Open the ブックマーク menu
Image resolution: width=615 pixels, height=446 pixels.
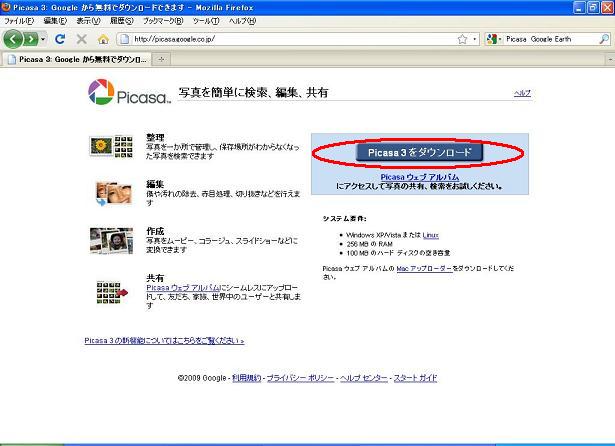pos(163,21)
